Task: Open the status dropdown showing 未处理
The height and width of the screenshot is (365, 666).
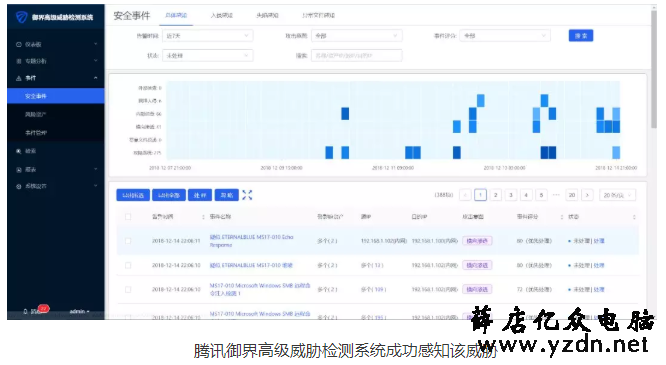Action: point(208,56)
